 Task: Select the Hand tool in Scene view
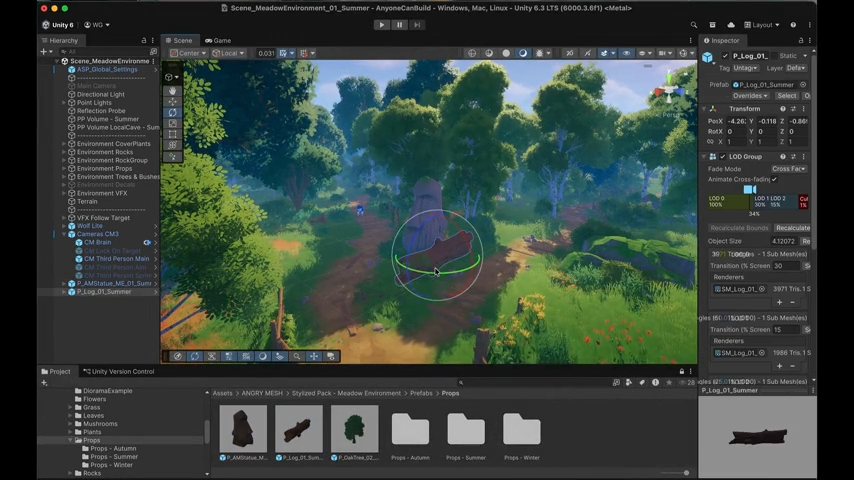point(173,90)
